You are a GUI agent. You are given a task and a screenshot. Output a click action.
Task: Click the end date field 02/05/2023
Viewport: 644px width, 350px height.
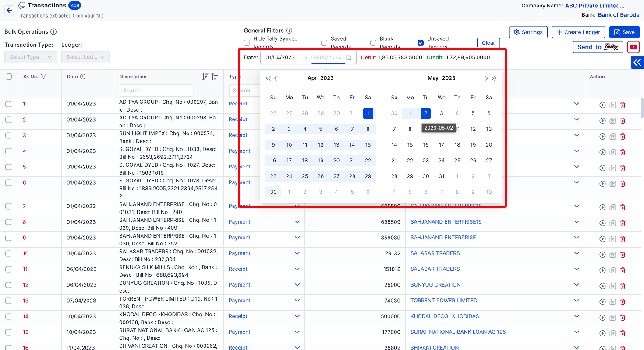pos(326,57)
